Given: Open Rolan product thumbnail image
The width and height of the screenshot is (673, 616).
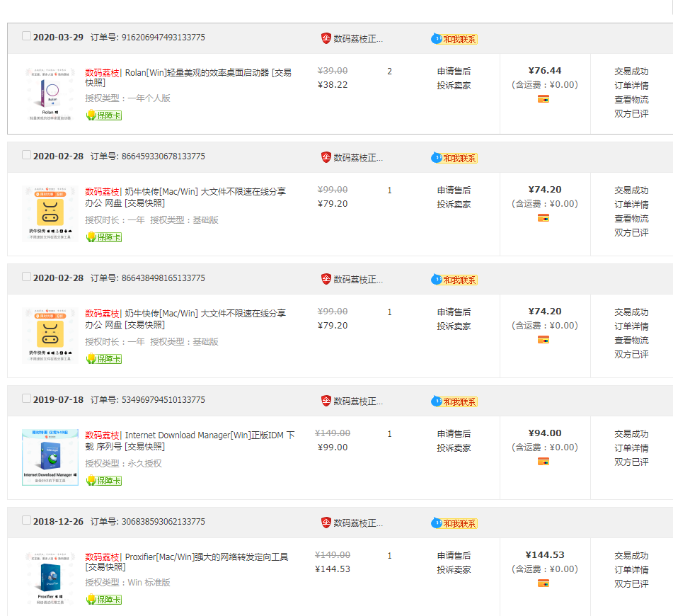Looking at the screenshot, I should [x=50, y=93].
